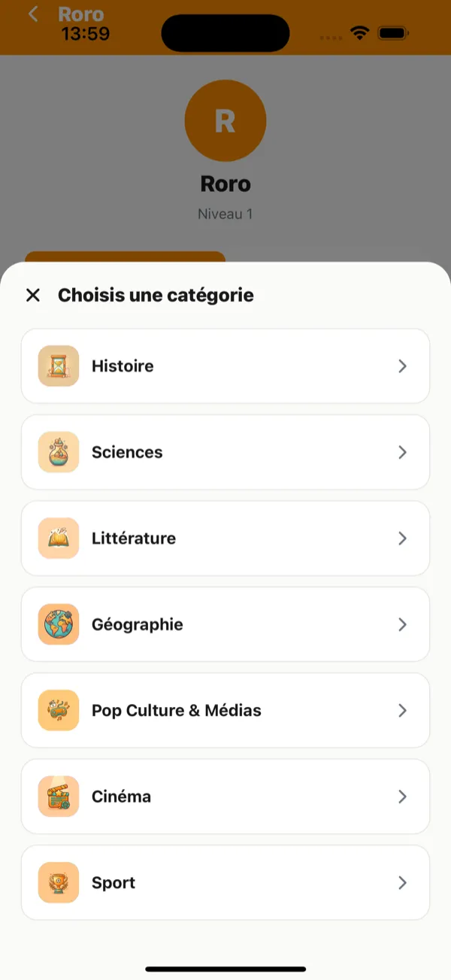Pick the Sport category label
The image size is (451, 980).
(x=114, y=883)
